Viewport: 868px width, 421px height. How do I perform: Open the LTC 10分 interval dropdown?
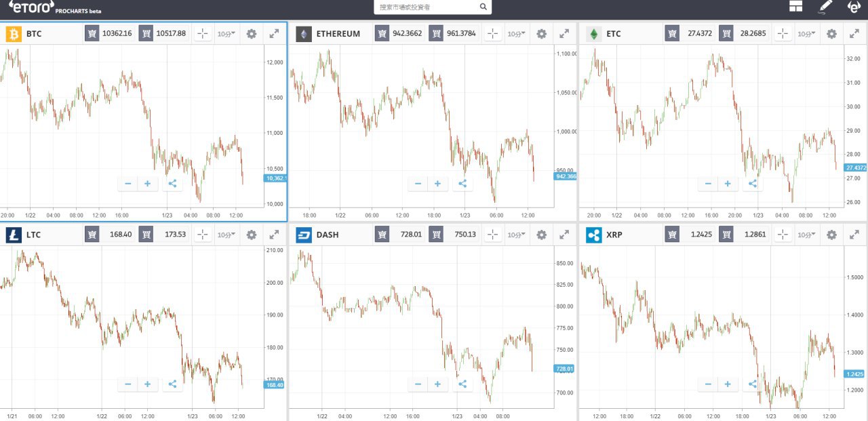[x=226, y=235]
